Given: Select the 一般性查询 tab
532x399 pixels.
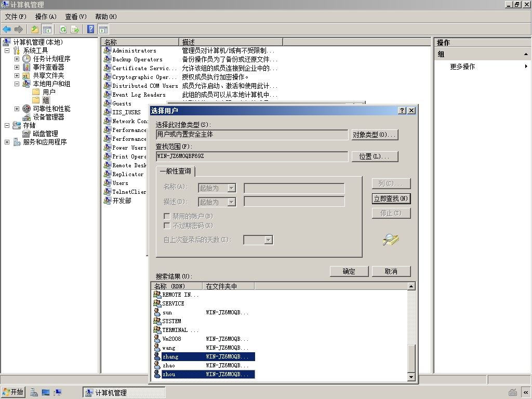Looking at the screenshot, I should click(x=176, y=171).
